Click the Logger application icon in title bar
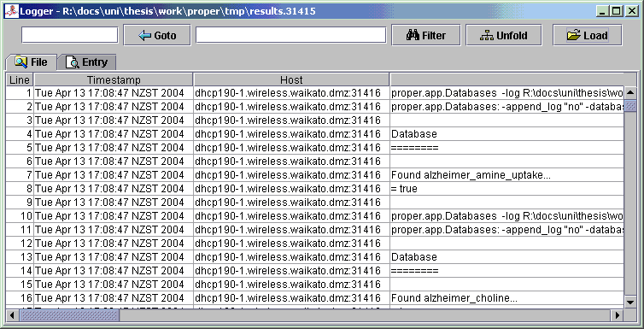This screenshot has height=329, width=644. (11, 11)
